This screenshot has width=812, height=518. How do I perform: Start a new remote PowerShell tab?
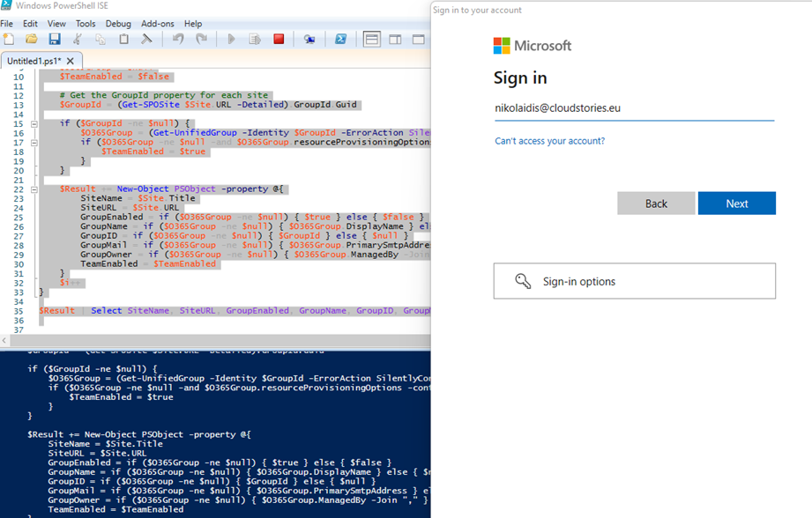click(x=309, y=40)
